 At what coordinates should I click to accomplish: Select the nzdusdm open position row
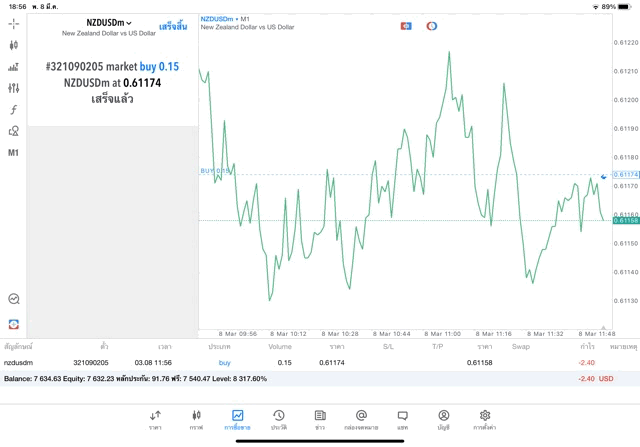[x=300, y=362]
